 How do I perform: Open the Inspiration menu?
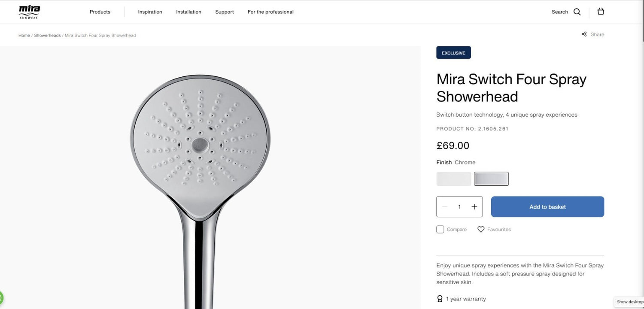[150, 12]
